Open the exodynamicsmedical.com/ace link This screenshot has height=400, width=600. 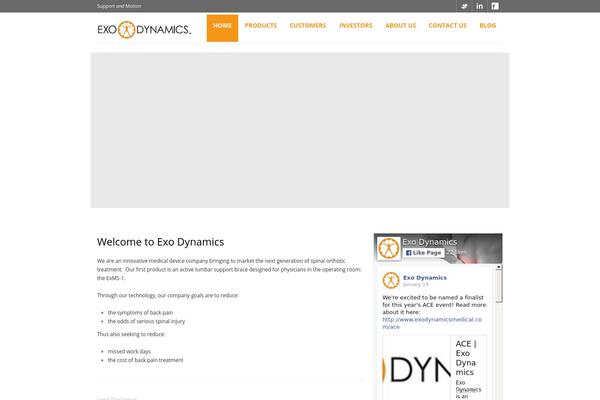pos(432,323)
